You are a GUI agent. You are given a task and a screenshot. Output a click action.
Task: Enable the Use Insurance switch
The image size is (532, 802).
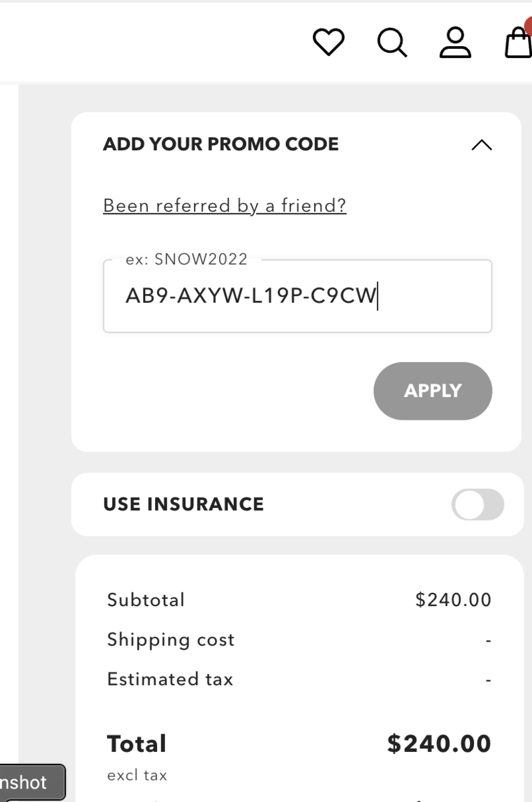click(477, 505)
